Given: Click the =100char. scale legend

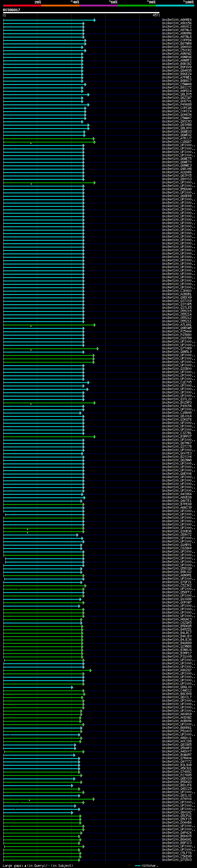Looking at the screenshot, I should point(146,866).
